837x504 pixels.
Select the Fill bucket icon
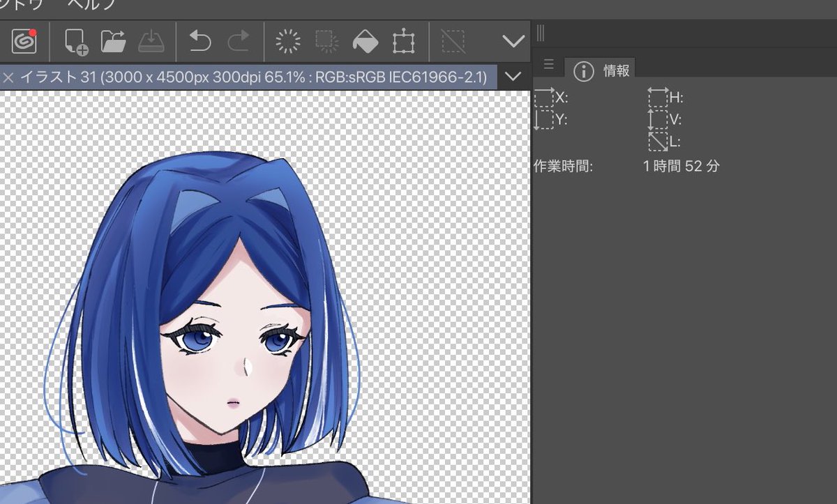365,40
